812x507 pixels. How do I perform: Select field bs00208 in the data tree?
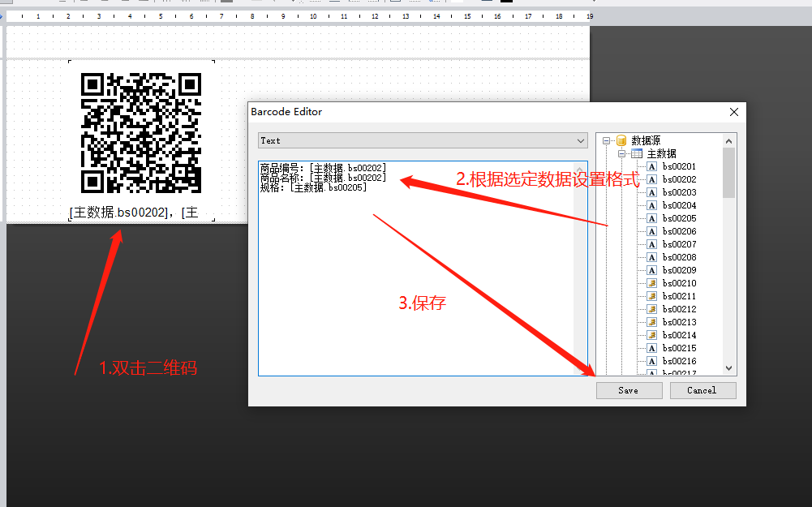click(680, 257)
